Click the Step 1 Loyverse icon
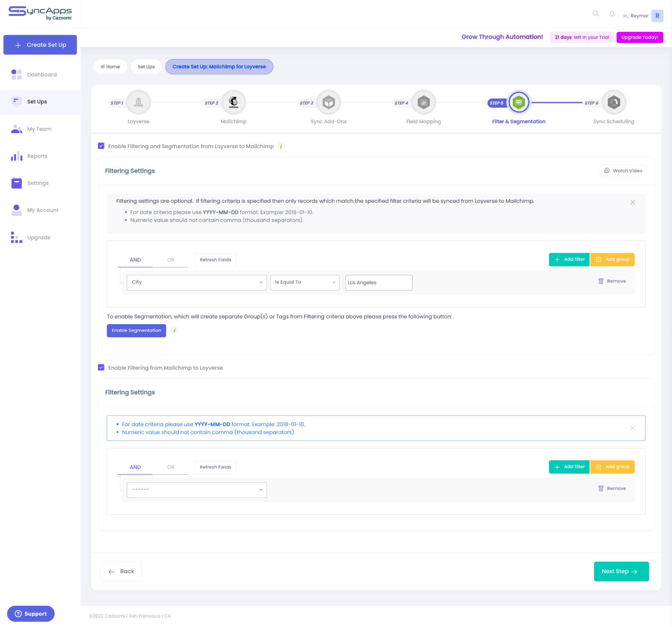Image resolution: width=672 pixels, height=627 pixels. point(138,102)
